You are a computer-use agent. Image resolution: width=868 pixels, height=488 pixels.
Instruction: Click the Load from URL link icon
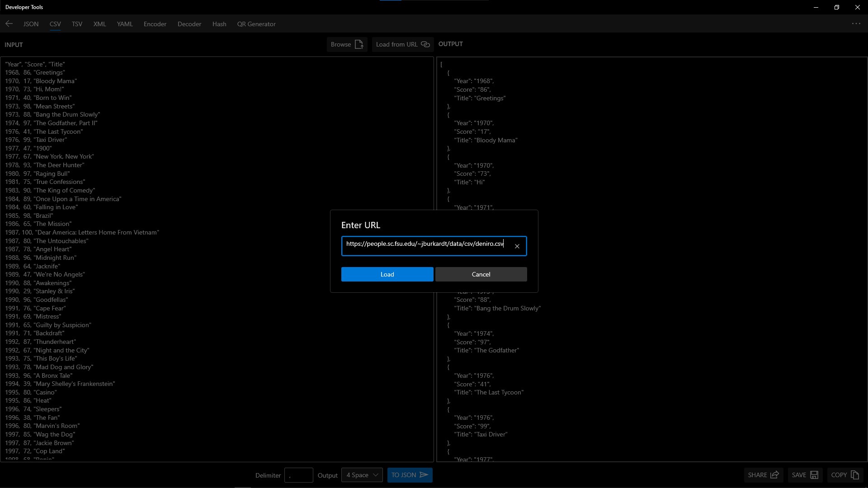(425, 44)
